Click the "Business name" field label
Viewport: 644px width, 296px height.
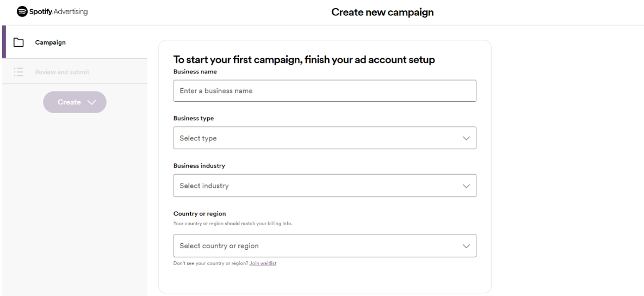click(195, 71)
